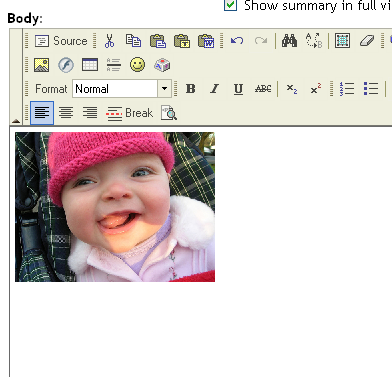The height and width of the screenshot is (377, 392).
Task: Collapse the toolbar using the small triangle
Action: (16, 121)
